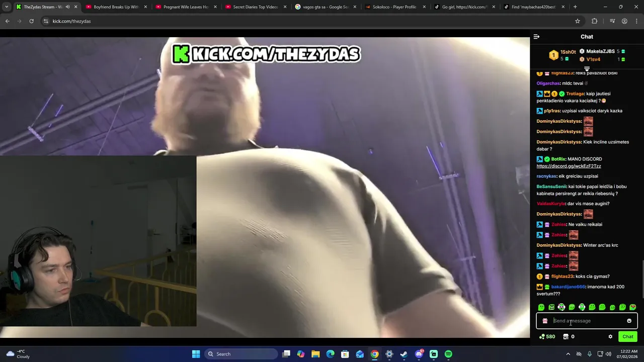The width and height of the screenshot is (644, 362).
Task: Open a new browser tab
Action: [575, 7]
